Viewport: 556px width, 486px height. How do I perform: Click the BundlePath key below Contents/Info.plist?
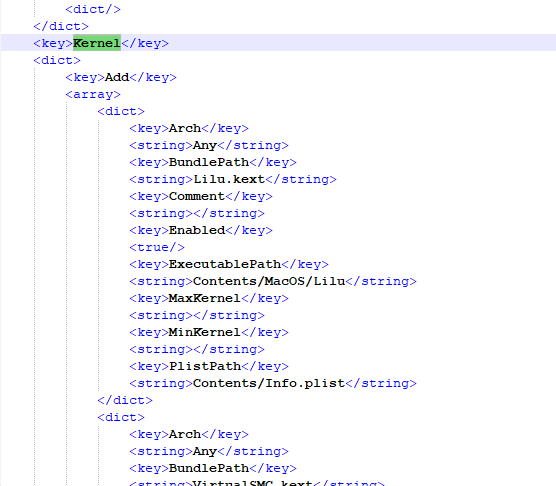click(x=213, y=469)
